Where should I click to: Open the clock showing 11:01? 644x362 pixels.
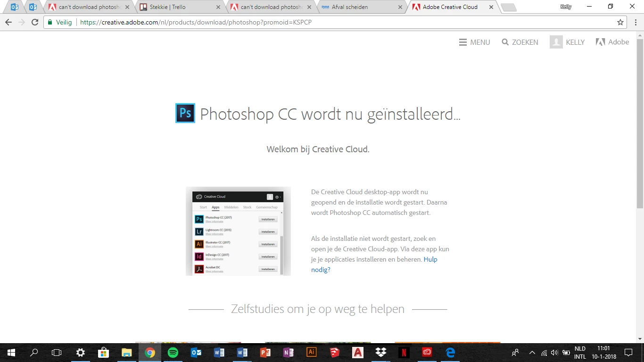(603, 353)
